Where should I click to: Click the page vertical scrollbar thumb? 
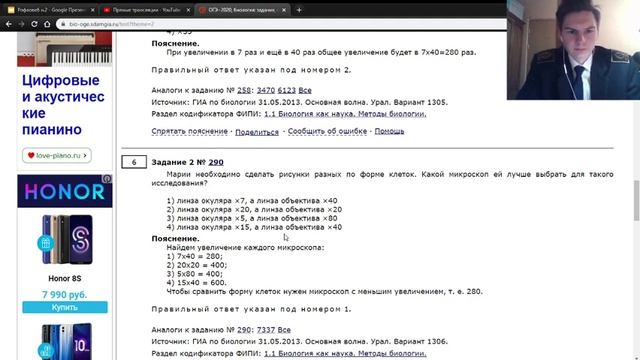click(636, 200)
